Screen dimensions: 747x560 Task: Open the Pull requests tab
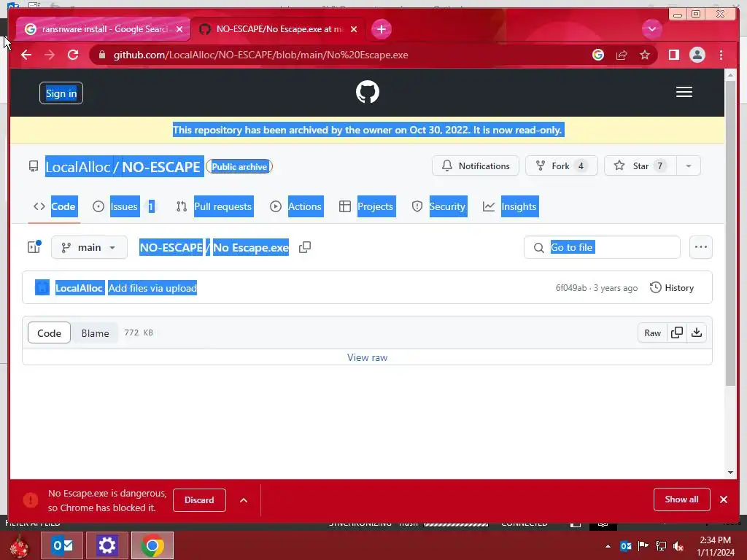(x=214, y=206)
